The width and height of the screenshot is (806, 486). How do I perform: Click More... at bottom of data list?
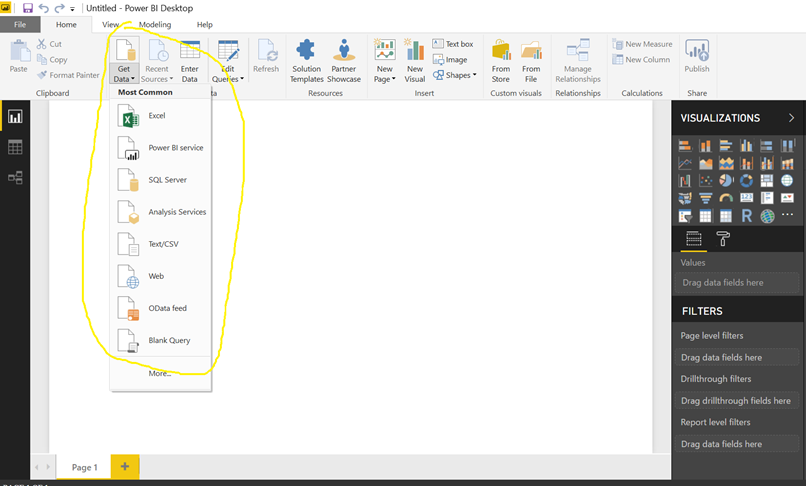point(159,373)
